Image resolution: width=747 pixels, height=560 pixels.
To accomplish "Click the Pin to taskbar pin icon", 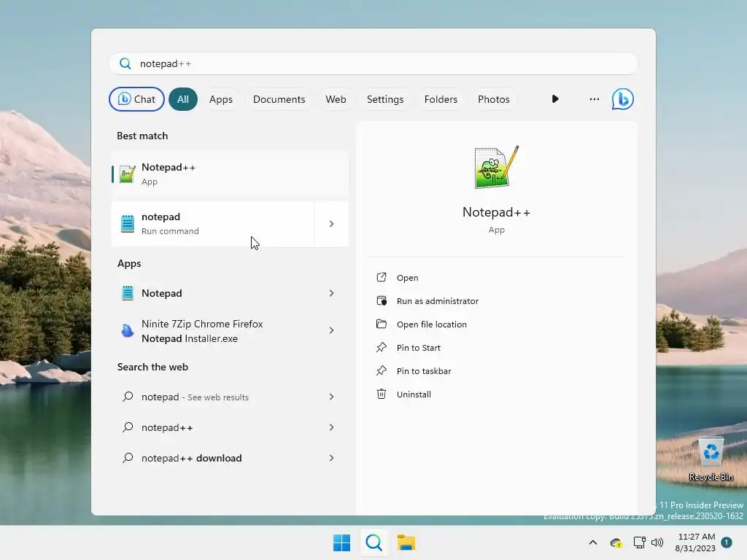I will [x=382, y=370].
